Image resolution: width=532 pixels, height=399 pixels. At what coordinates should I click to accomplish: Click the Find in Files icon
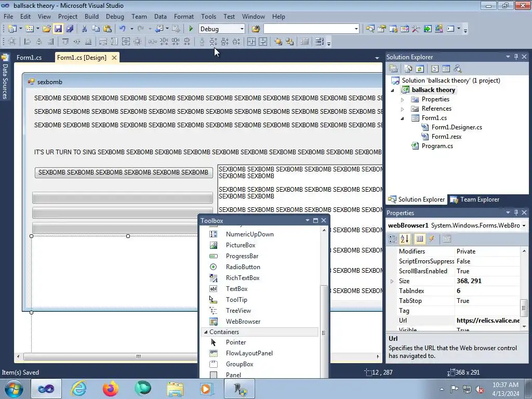click(256, 29)
